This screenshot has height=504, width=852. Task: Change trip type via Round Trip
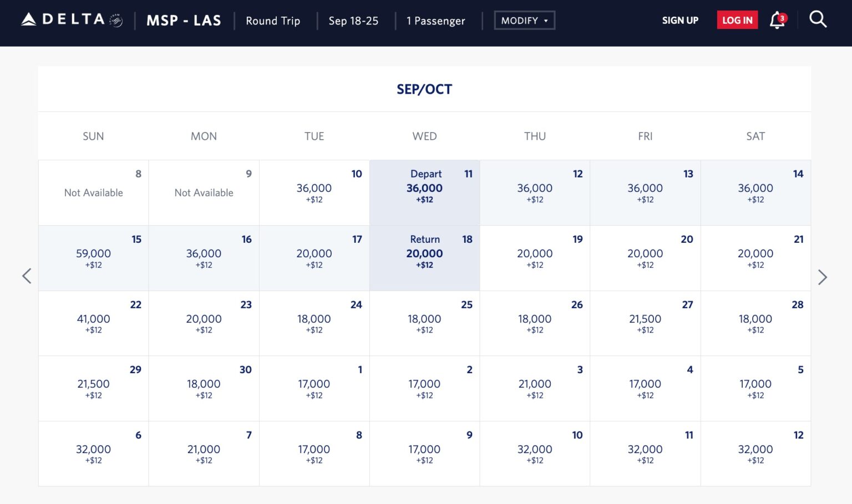click(272, 21)
